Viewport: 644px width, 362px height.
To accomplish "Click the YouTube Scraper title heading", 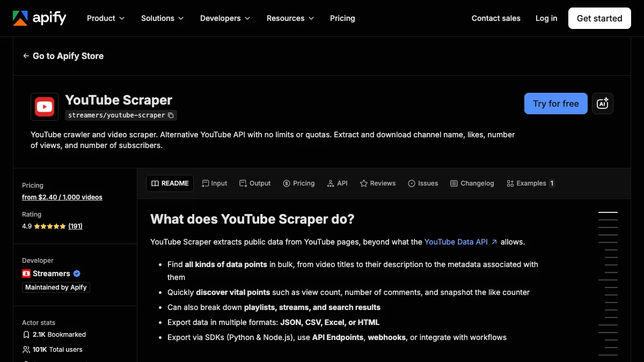I will click(119, 100).
